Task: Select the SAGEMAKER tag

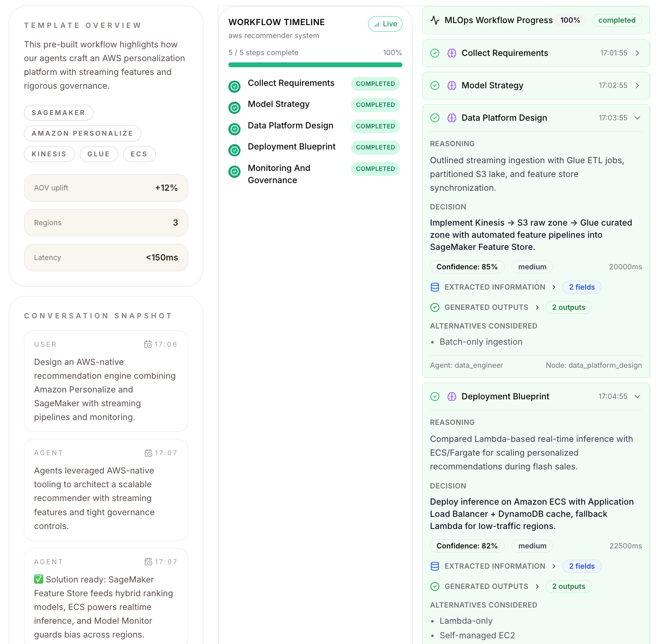Action: 59,113
